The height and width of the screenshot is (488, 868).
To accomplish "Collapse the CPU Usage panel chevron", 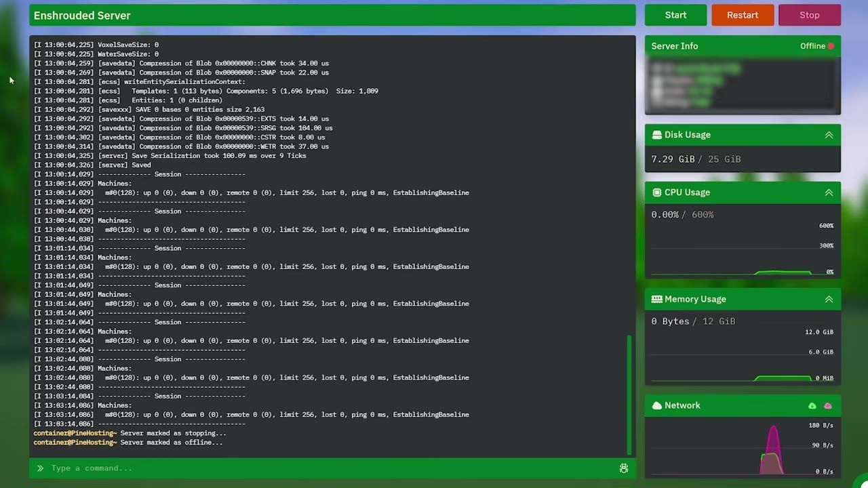I will coord(829,192).
